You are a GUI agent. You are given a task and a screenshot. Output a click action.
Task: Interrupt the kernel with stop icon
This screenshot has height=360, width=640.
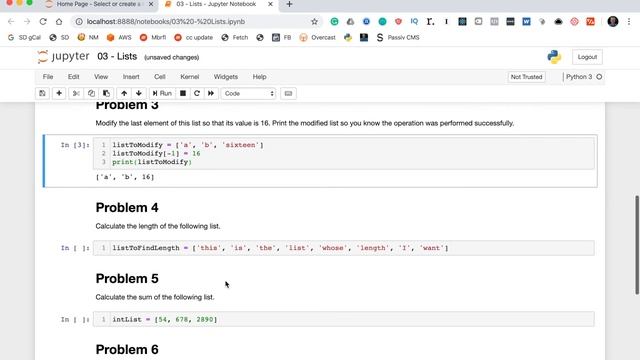click(183, 93)
